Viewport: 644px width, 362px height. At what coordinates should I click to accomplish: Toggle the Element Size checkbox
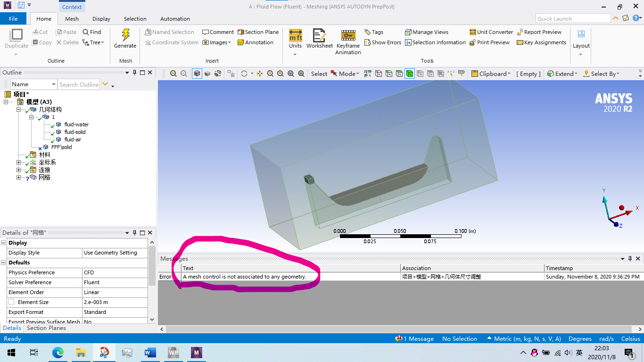(x=11, y=302)
